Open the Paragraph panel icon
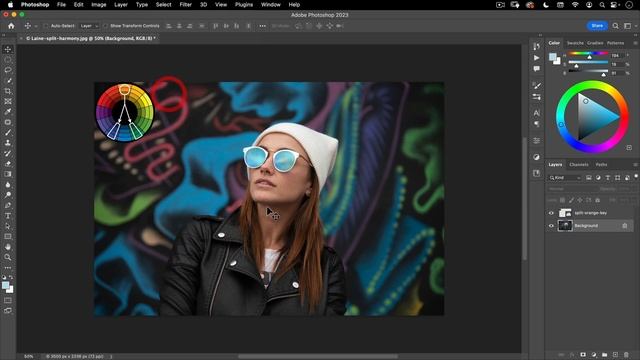 (536, 124)
